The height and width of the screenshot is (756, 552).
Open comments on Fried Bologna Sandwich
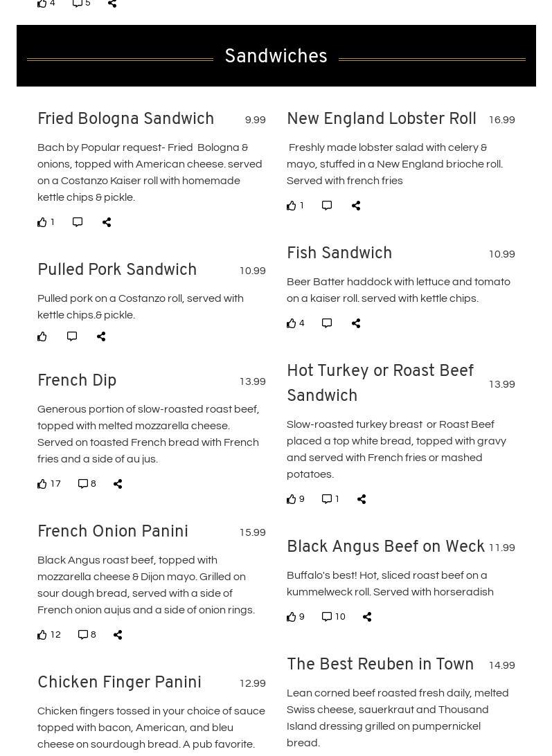(x=78, y=222)
